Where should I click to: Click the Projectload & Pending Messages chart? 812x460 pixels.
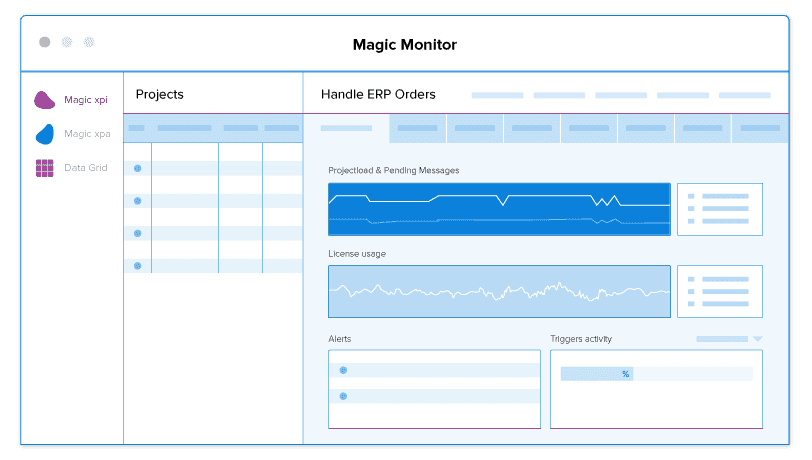[499, 209]
